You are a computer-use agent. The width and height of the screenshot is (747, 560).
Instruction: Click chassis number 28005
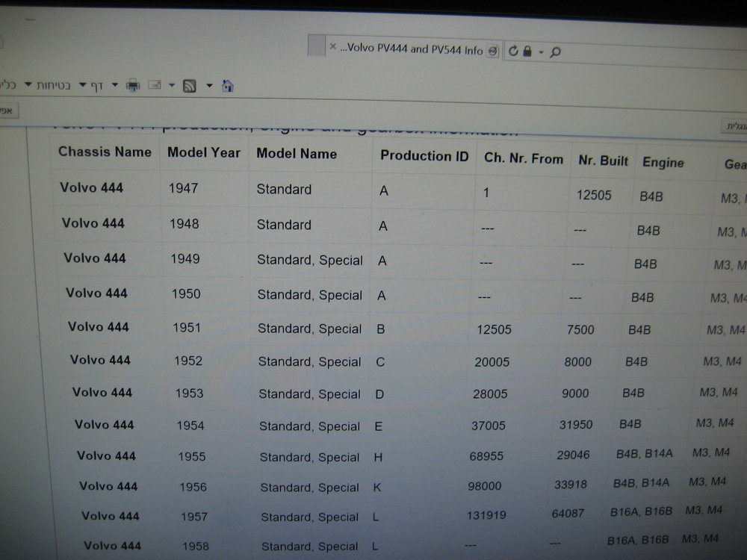click(x=490, y=393)
